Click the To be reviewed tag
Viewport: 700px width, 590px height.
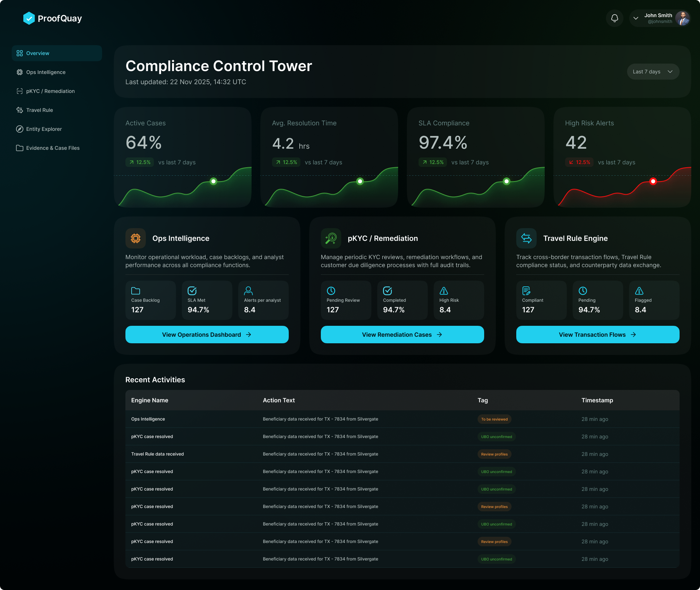tap(494, 419)
